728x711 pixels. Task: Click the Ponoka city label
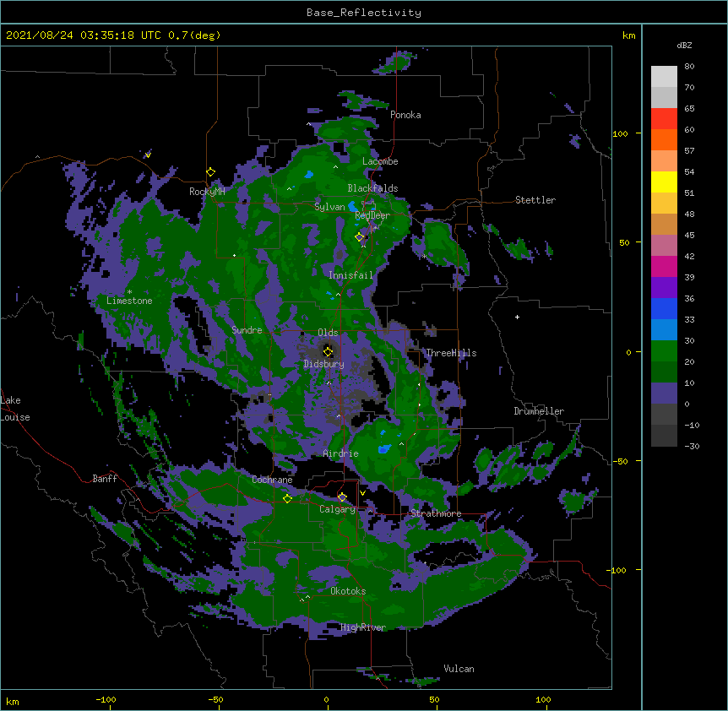405,115
